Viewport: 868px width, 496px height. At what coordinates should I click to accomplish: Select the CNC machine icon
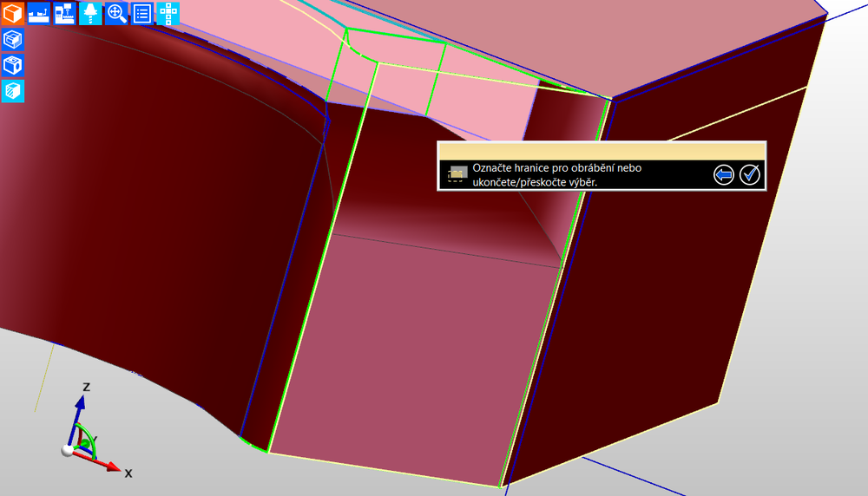pos(65,13)
